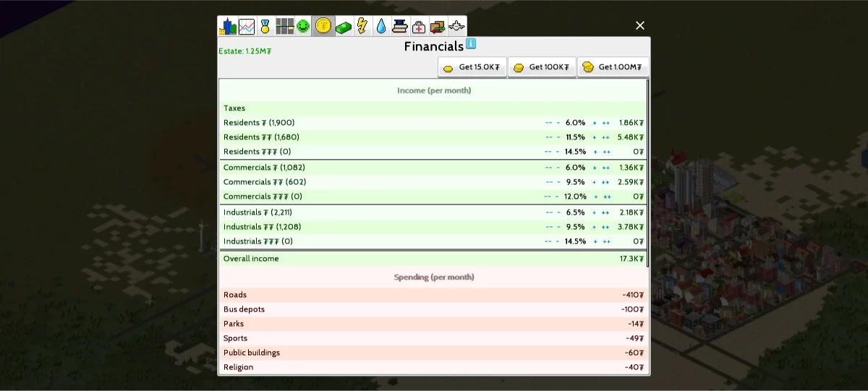Lower Commercials ₮₮ tax with single minus
Viewport: 868px width, 391px height.
tap(558, 182)
